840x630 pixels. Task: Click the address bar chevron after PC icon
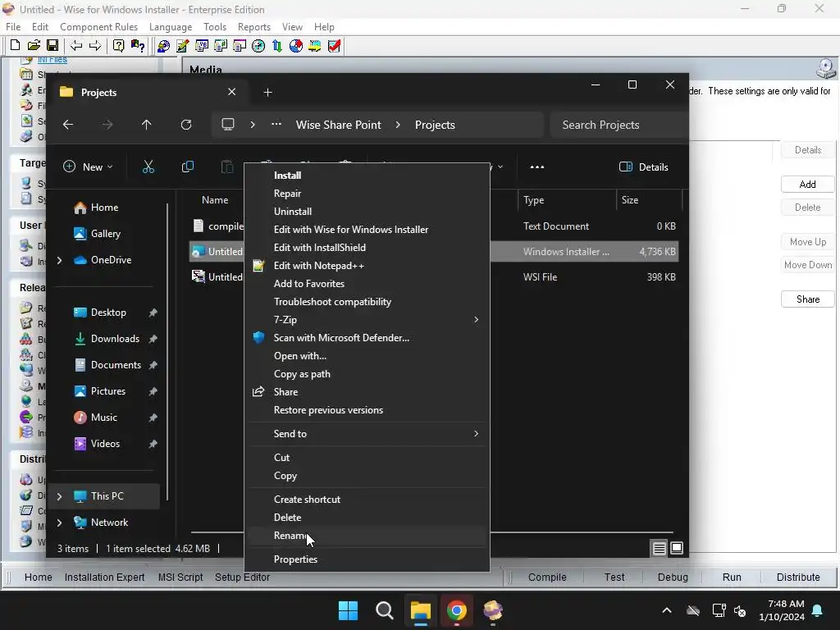point(253,125)
